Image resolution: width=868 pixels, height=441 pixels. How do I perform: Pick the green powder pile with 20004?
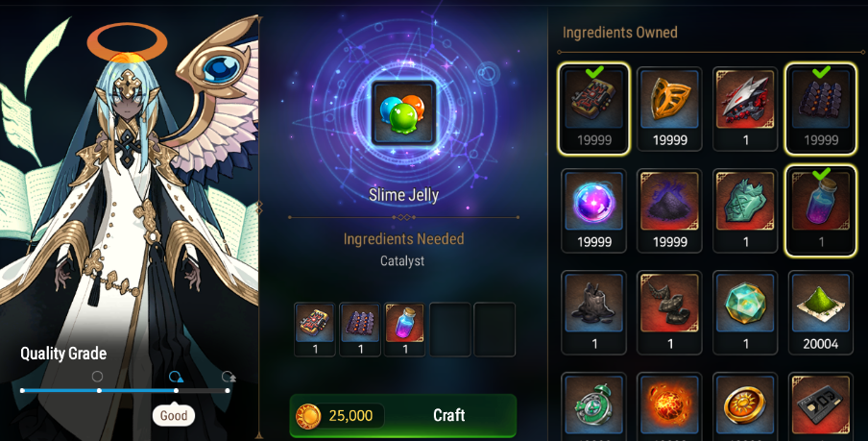pos(821,313)
